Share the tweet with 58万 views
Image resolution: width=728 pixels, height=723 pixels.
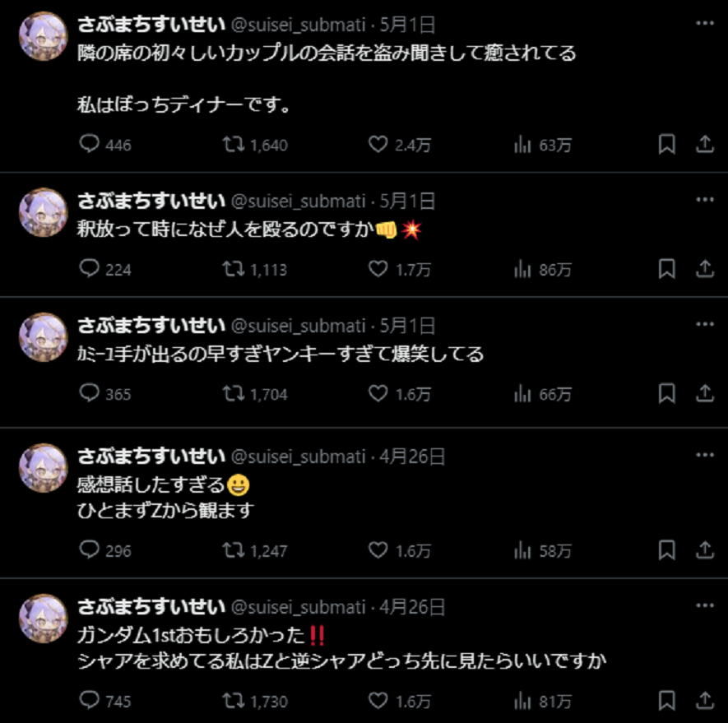pos(705,549)
